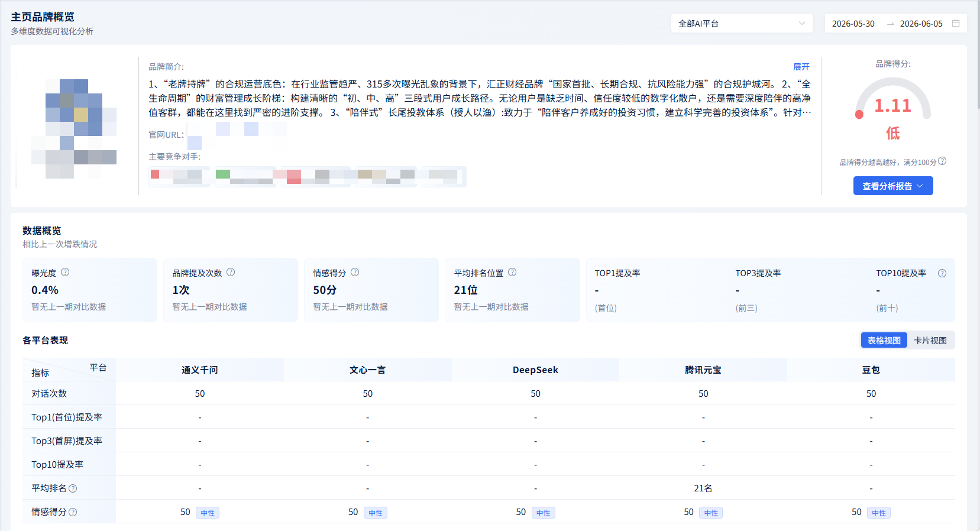Click the end date 2026-06-05 field
Viewport: 980px width, 531px height.
click(921, 24)
